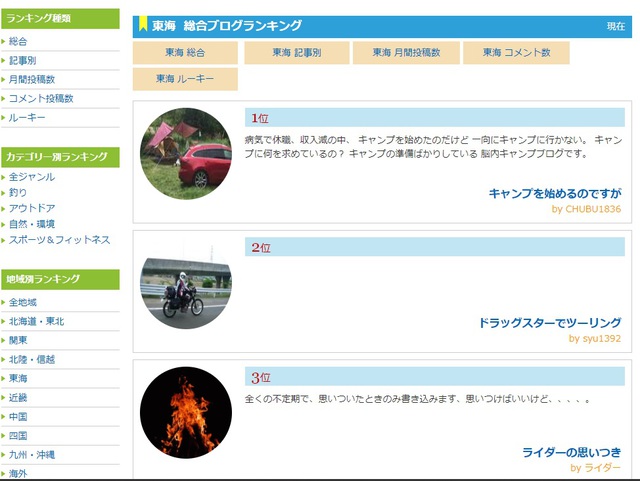Viewport: 640px width, 481px height.
Task: View author CHUBU1836 profile
Action: [586, 209]
